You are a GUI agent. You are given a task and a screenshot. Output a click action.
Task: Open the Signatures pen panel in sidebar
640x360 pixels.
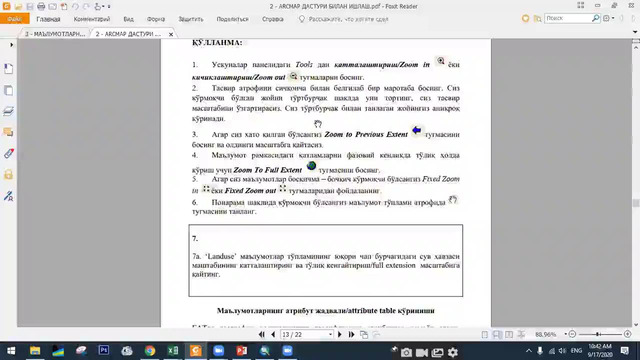pos(8,196)
